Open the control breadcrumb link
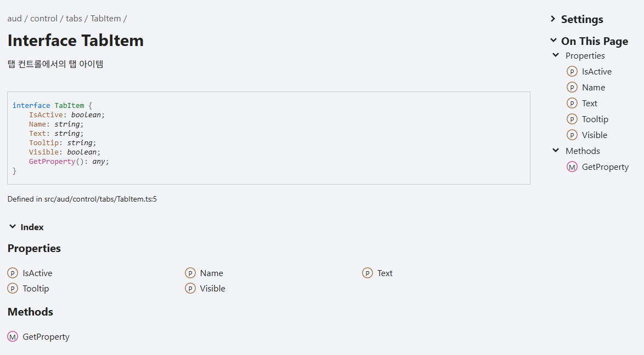Viewport: 644px width, 355px height. [x=44, y=19]
